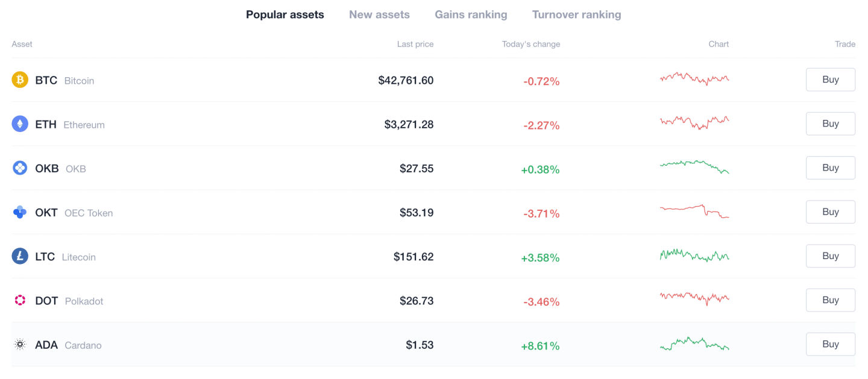Switch to the Popular assets tab
Screen dimensions: 868x379
(285, 14)
